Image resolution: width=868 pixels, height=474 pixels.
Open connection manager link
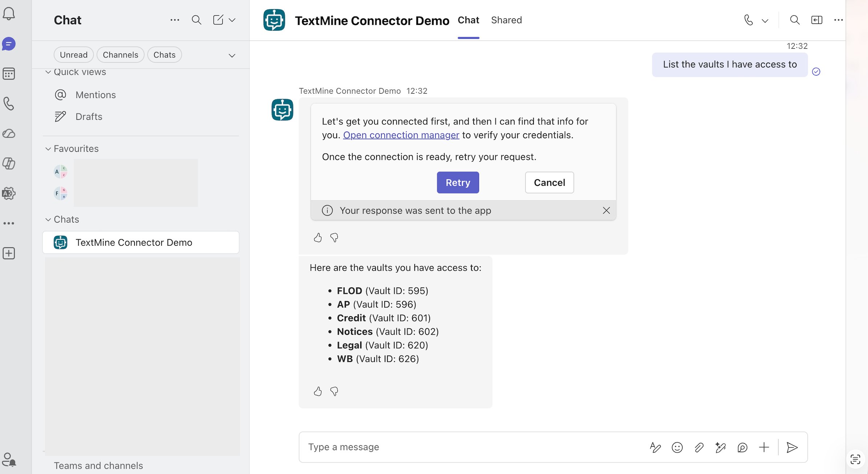point(401,135)
